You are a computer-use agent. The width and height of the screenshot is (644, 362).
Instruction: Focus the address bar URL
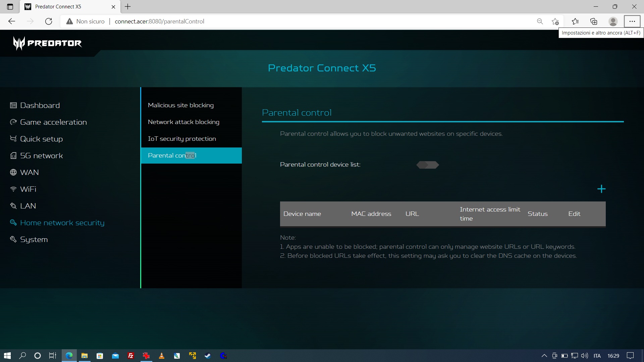pyautogui.click(x=160, y=21)
